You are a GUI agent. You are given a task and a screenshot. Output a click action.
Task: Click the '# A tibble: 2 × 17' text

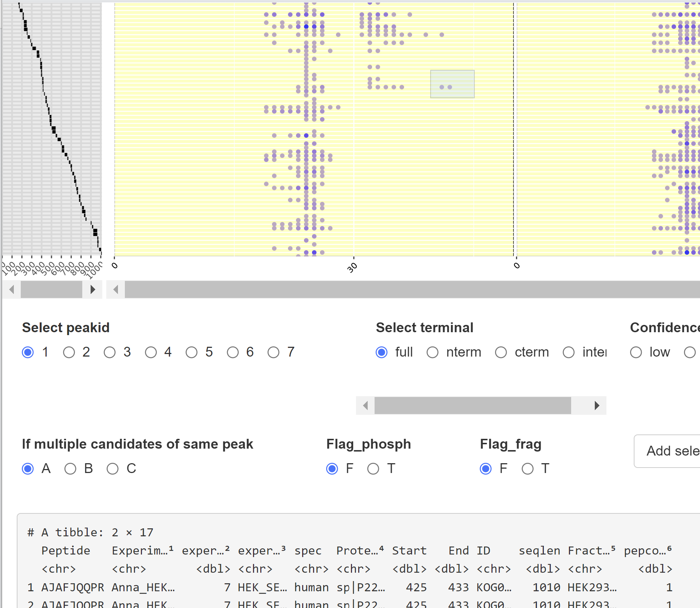click(91, 532)
